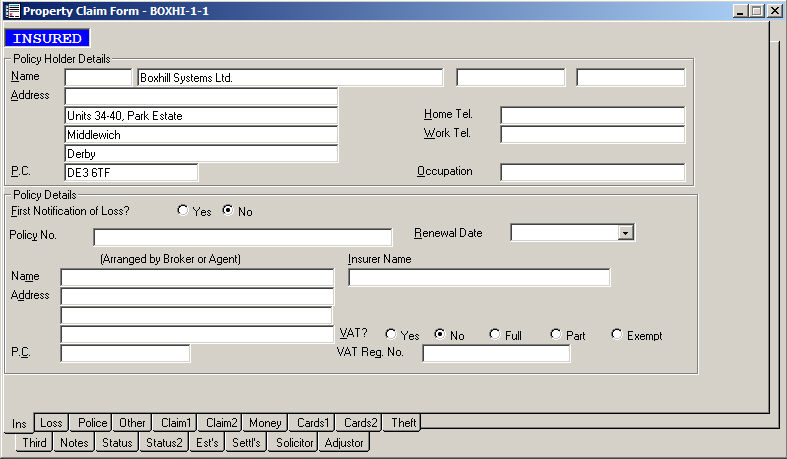Click the VAT Reg. No. field

pyautogui.click(x=496, y=353)
